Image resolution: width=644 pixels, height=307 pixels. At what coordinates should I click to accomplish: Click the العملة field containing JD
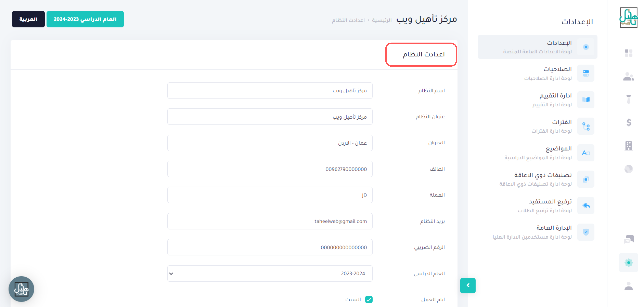coord(270,195)
